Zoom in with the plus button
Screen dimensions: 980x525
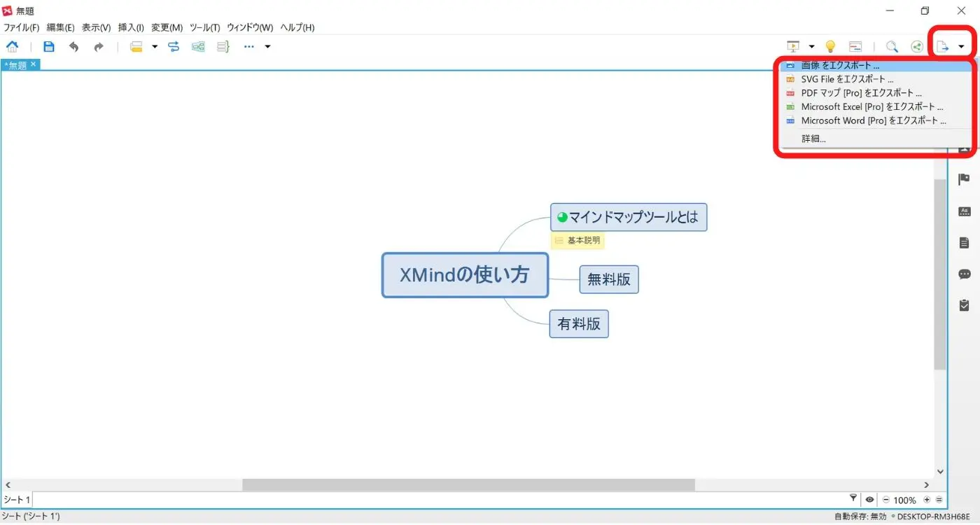(x=927, y=500)
